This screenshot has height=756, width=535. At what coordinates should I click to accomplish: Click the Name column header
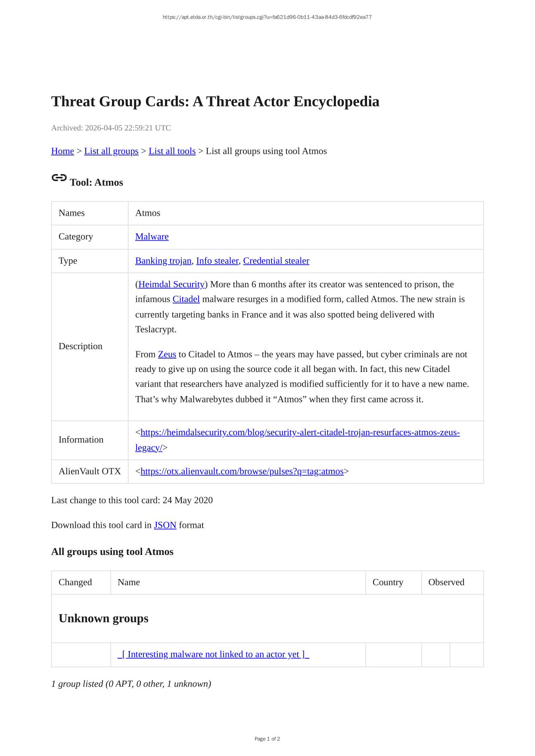128,582
